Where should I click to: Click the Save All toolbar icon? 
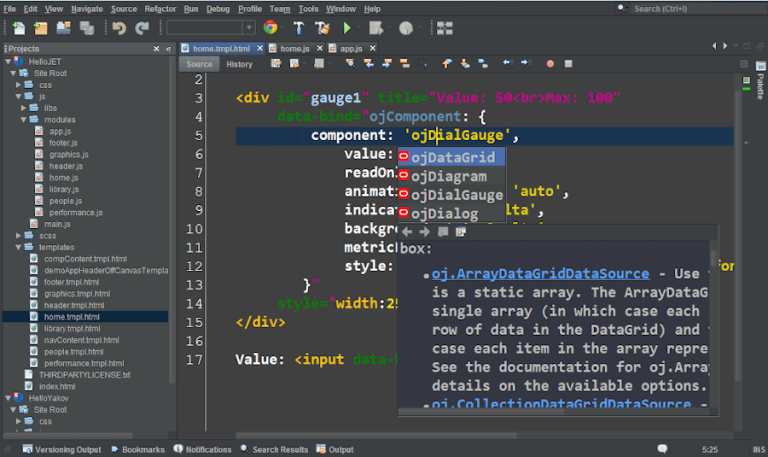[86, 28]
